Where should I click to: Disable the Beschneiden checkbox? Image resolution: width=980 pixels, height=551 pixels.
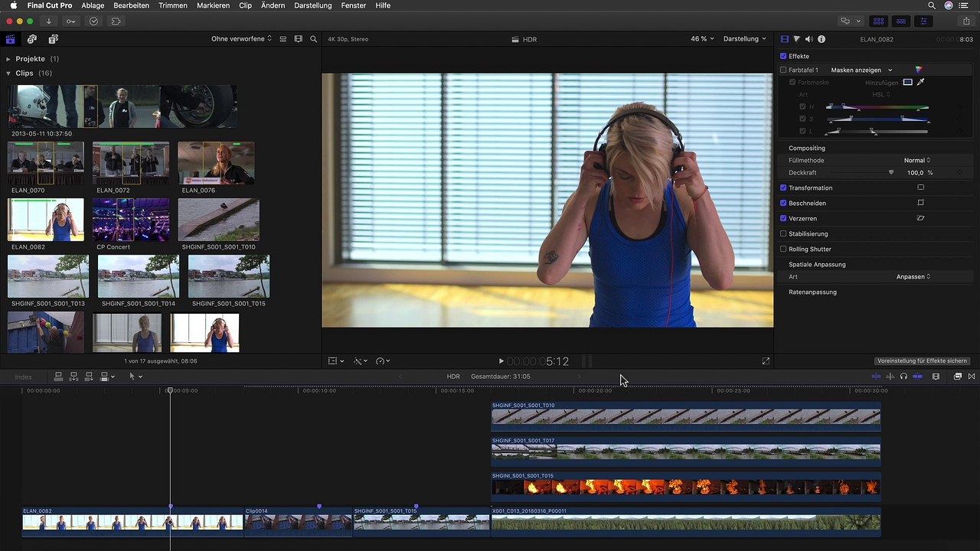783,203
